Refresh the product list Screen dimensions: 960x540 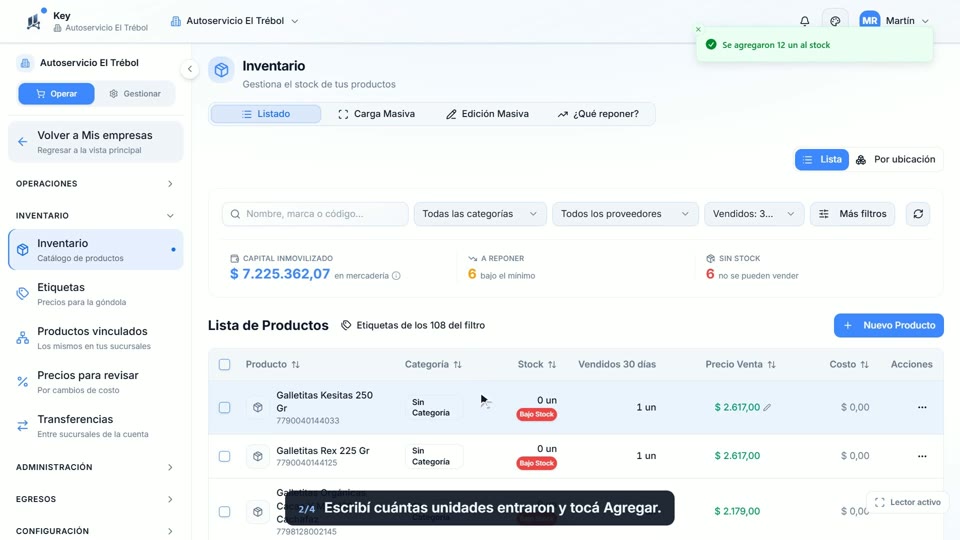[x=918, y=214]
